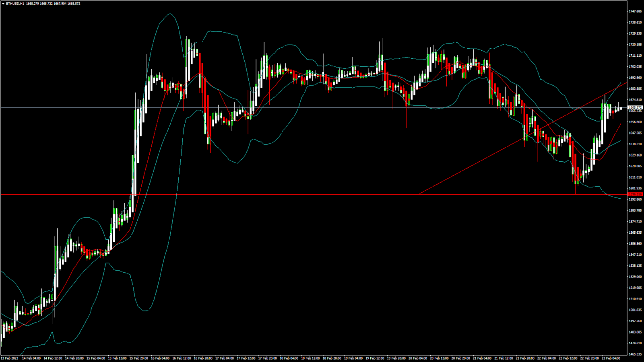Screen dimensions: 644x362
Task: Click the 1747.685 price scale label
Action: click(635, 11)
